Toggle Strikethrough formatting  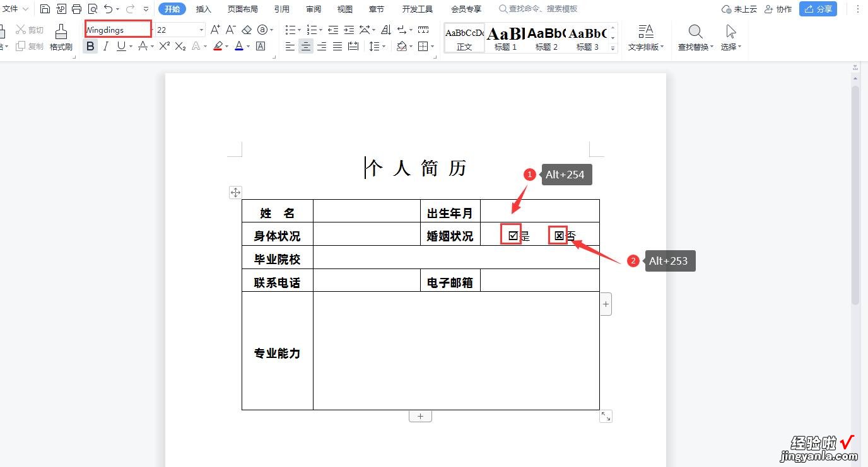point(143,46)
